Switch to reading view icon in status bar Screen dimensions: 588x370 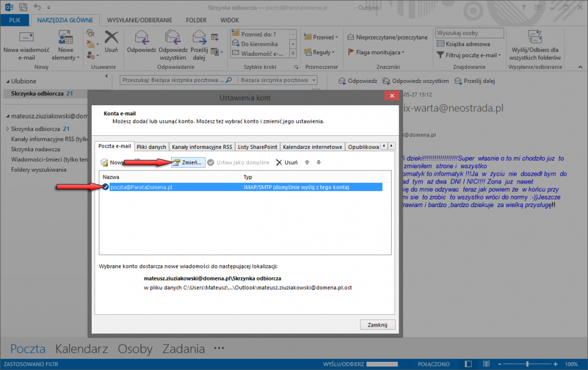click(486, 364)
